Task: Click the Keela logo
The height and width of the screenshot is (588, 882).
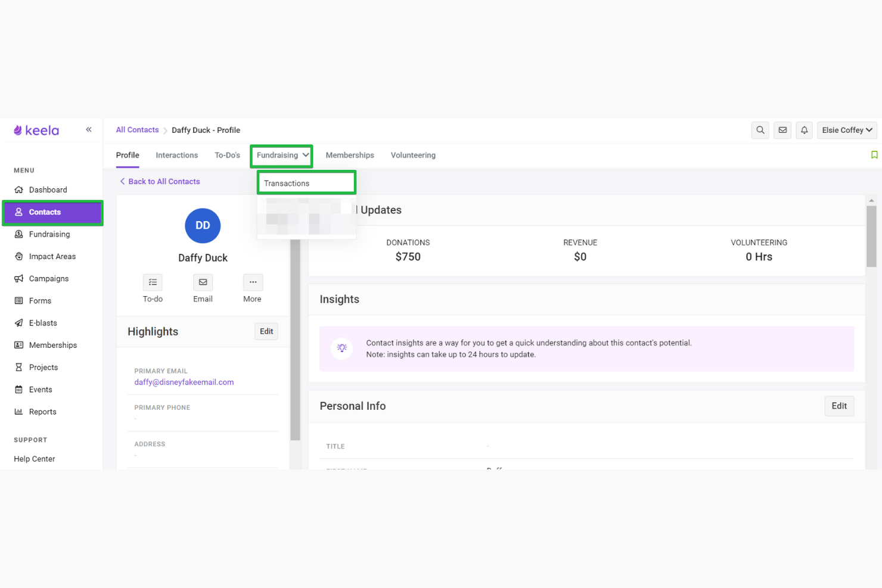Action: click(36, 130)
